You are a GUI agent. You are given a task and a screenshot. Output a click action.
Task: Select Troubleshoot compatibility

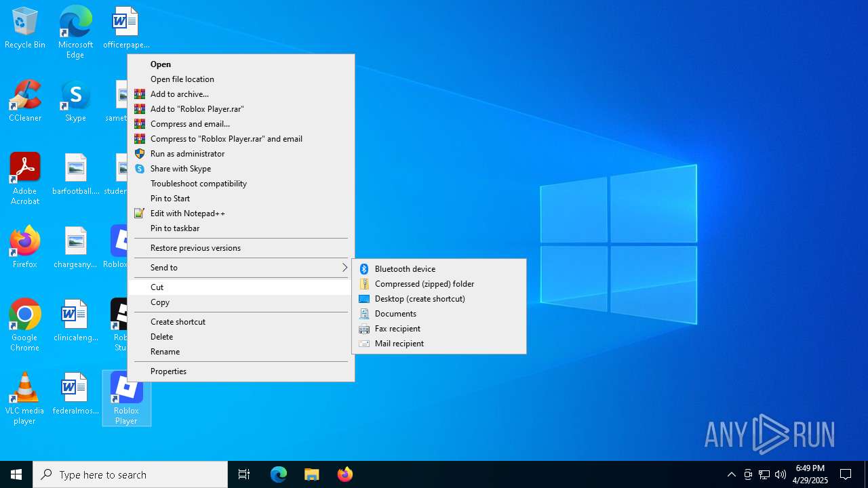pyautogui.click(x=241, y=184)
